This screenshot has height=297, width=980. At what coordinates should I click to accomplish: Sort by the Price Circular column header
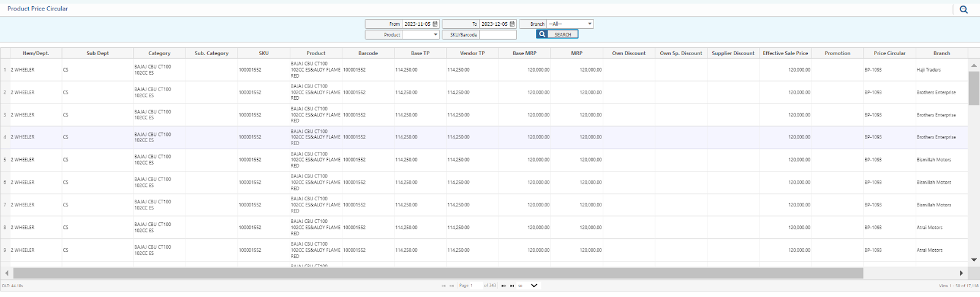coord(889,53)
